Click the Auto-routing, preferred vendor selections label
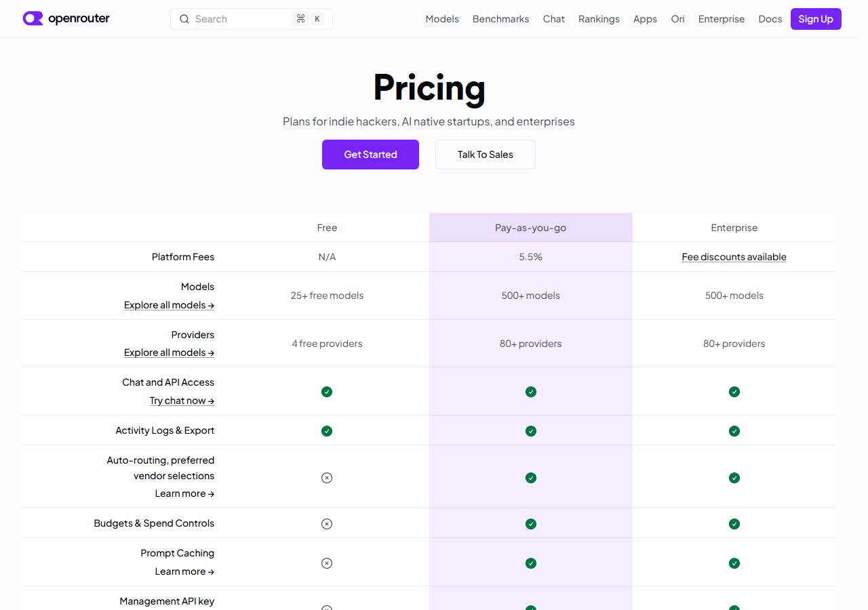 pyautogui.click(x=161, y=468)
